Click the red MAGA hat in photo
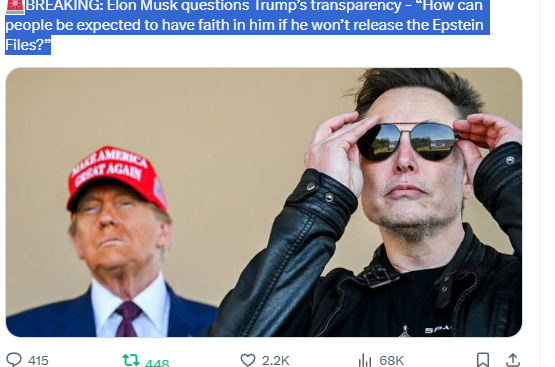 coord(117,178)
